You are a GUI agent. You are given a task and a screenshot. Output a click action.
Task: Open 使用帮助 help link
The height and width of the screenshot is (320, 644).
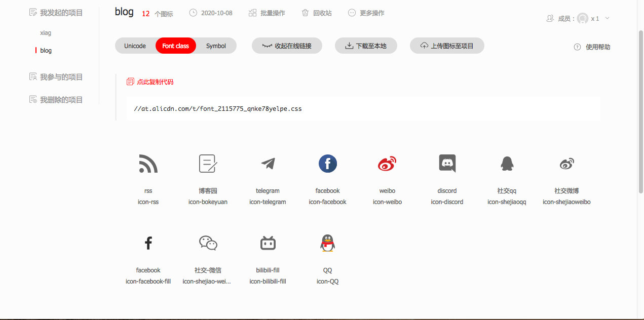(598, 47)
